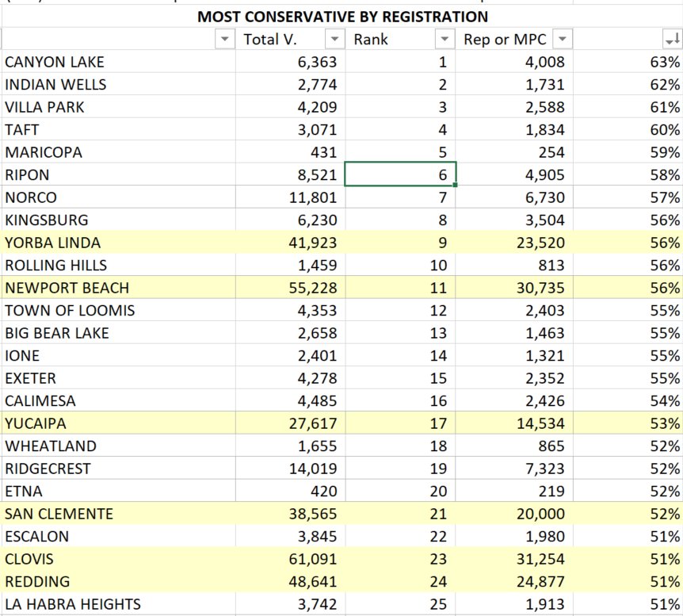The height and width of the screenshot is (616, 683).
Task: Open the city name column filter dropdown
Action: coord(225,39)
